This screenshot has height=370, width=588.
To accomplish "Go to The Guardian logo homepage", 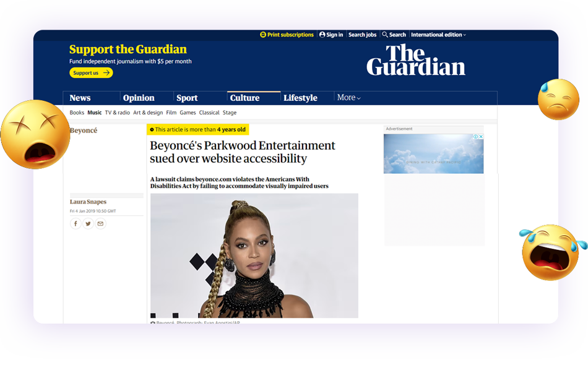I will (415, 60).
